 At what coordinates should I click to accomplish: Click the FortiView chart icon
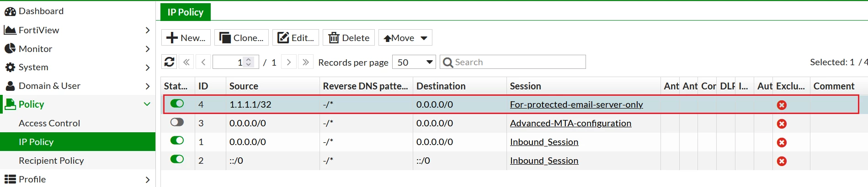10,30
